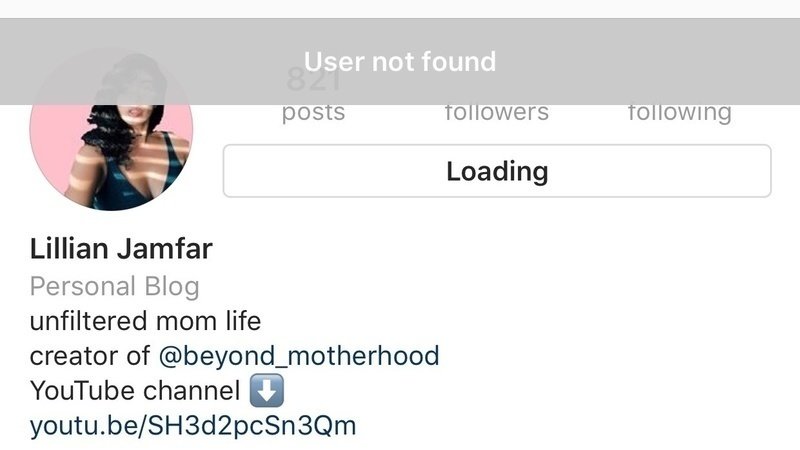Open the @beyond_motherhood profile link
The width and height of the screenshot is (800, 450).
coord(299,356)
